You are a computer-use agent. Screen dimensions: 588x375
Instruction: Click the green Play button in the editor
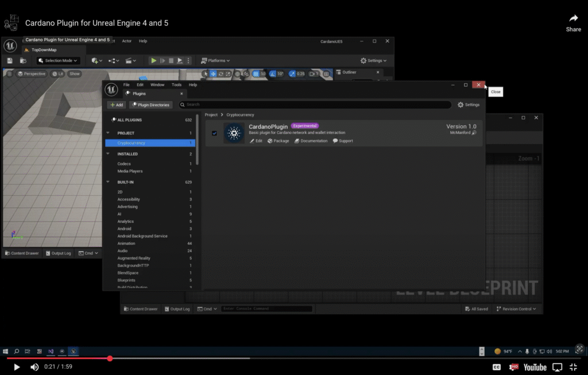(x=153, y=60)
